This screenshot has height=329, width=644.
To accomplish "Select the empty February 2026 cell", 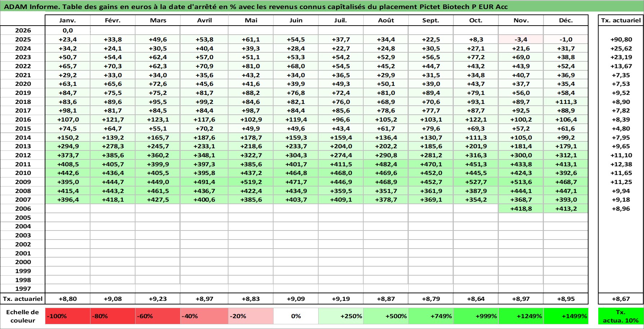I will point(113,30).
